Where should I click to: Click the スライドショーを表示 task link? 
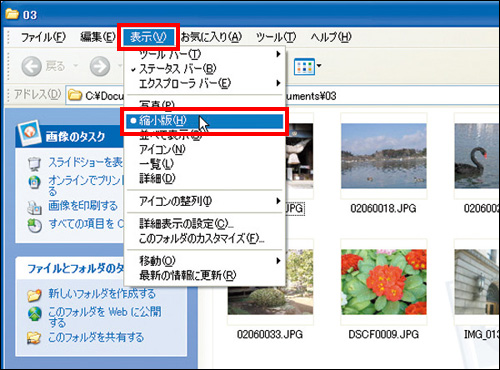86,162
